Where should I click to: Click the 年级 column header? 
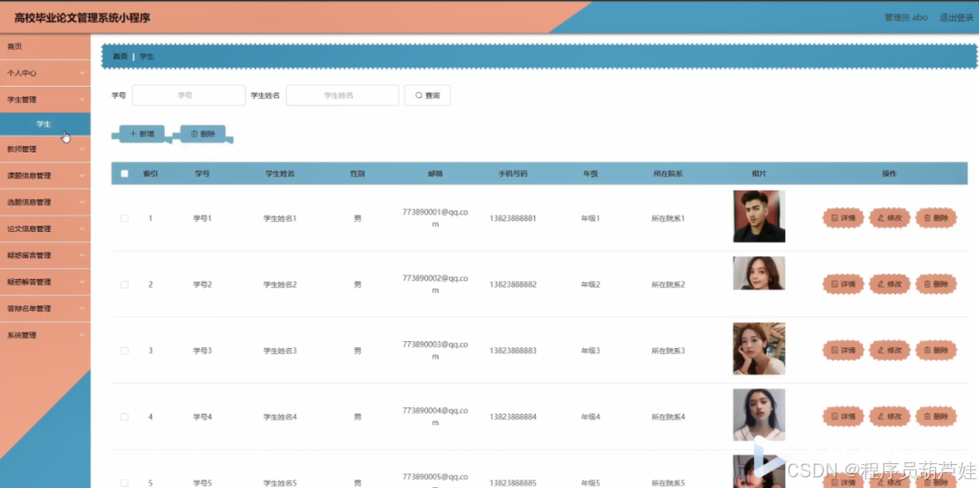[x=591, y=174]
